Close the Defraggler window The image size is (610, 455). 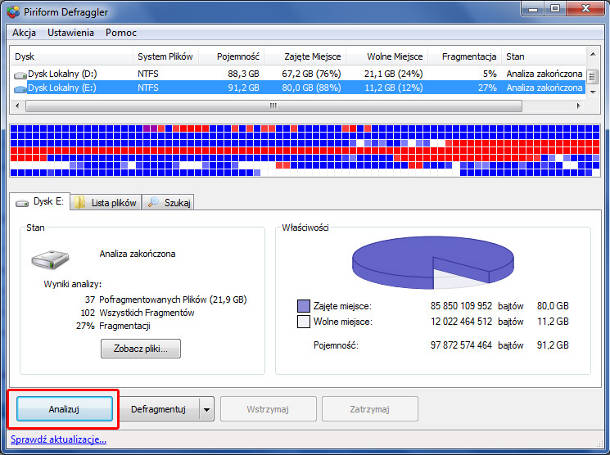point(585,9)
